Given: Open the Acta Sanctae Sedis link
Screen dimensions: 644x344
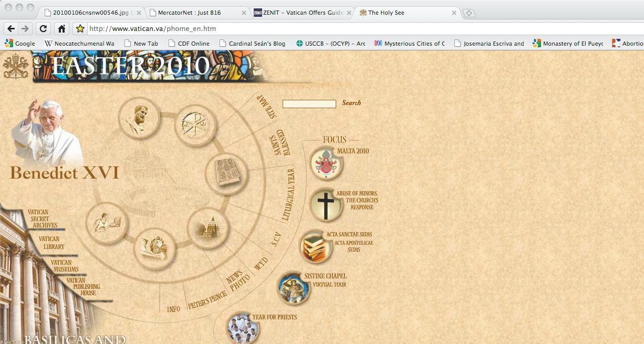Looking at the screenshot, I should tap(349, 234).
